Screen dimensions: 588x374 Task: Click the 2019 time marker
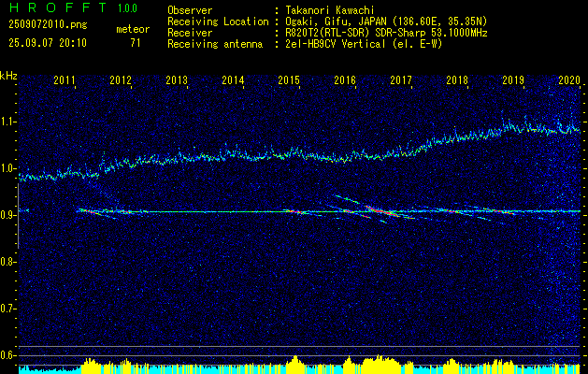[513, 79]
